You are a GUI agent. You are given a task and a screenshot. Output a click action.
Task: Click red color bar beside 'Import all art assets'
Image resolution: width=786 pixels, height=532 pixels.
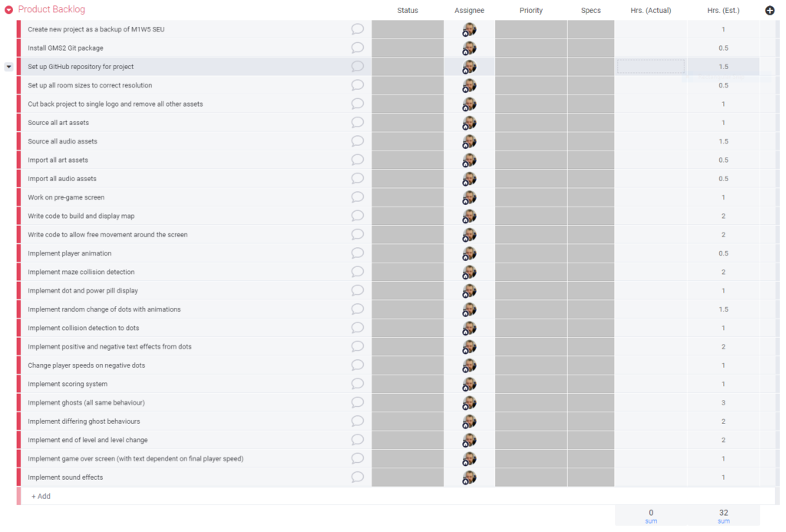pyautogui.click(x=19, y=160)
